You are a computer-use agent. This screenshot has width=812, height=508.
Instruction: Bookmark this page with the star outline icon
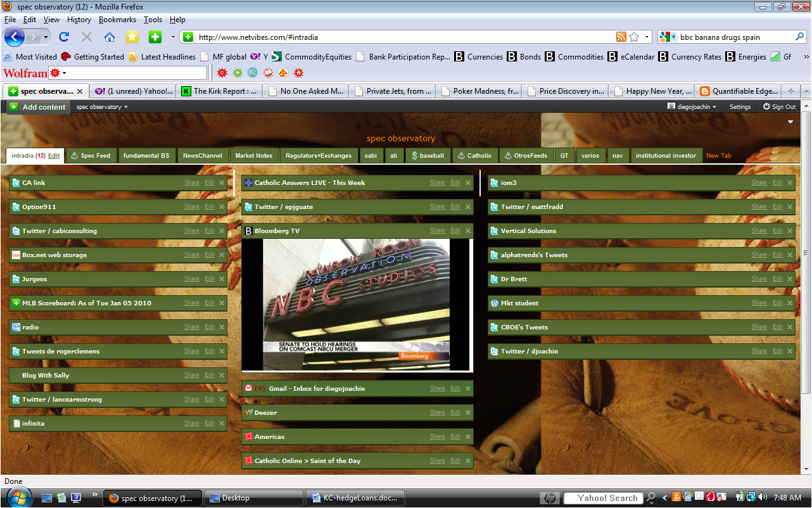[x=634, y=37]
